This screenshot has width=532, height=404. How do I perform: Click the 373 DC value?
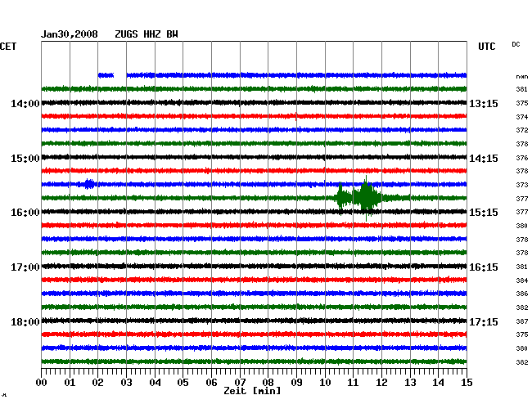[x=522, y=185]
